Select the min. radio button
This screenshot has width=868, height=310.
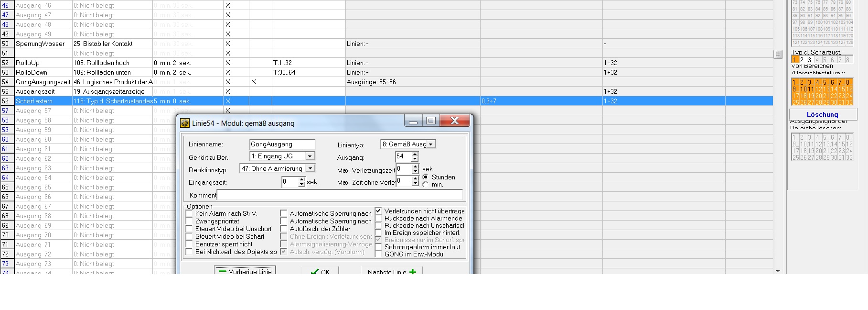tap(425, 185)
